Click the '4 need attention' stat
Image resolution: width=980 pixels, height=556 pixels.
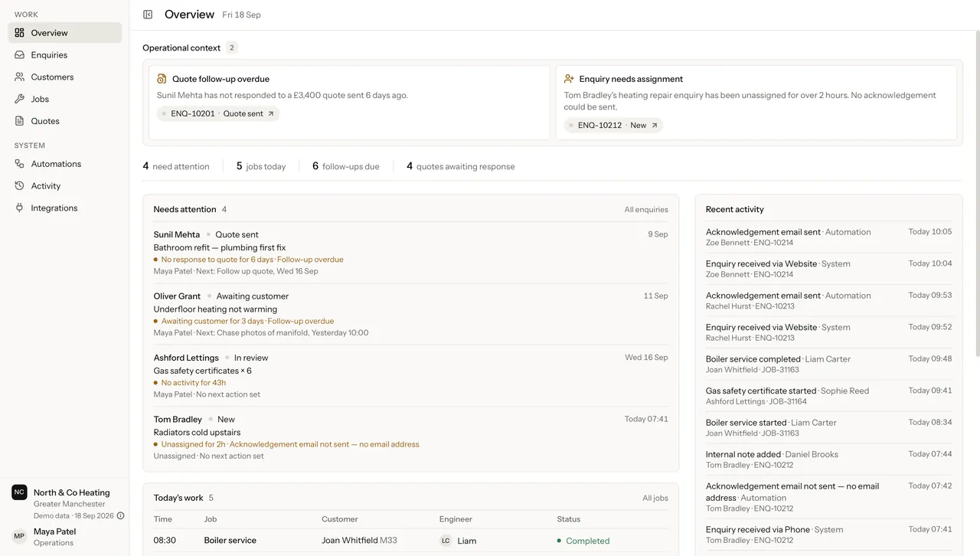pyautogui.click(x=176, y=166)
